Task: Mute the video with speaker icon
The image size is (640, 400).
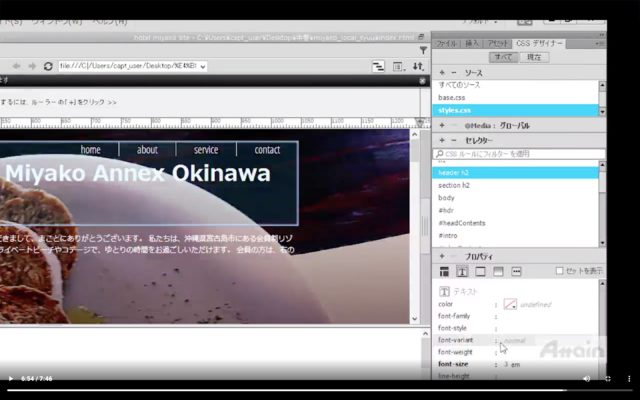Action: tap(587, 379)
